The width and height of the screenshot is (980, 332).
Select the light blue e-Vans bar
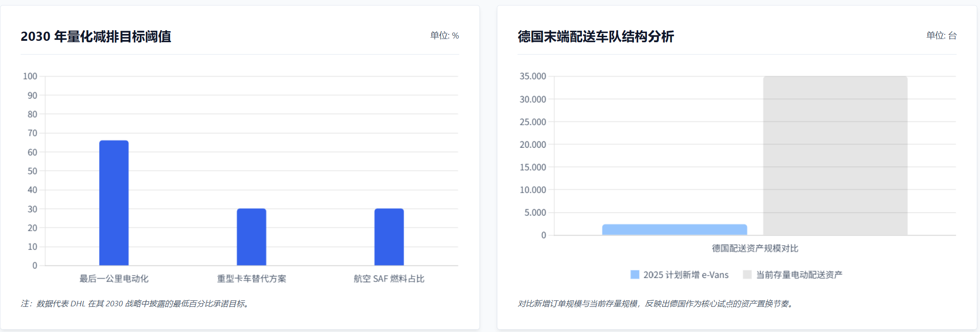(674, 230)
